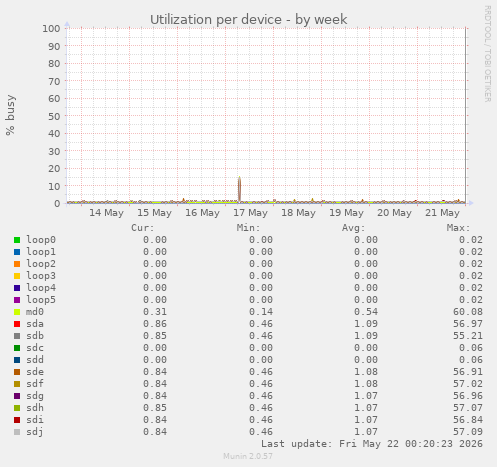Click the sdg dark purple swatch
Viewport: 497px width, 467px height.
(x=17, y=396)
